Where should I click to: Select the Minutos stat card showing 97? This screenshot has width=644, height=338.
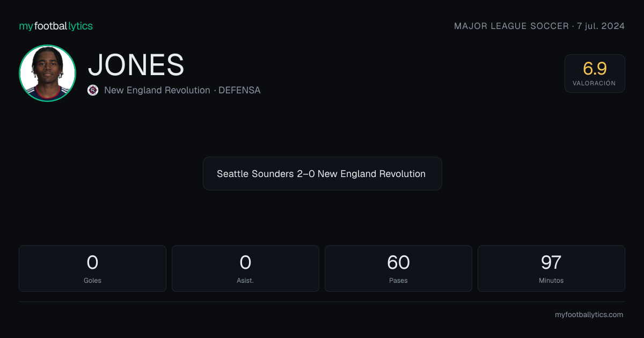[551, 268]
